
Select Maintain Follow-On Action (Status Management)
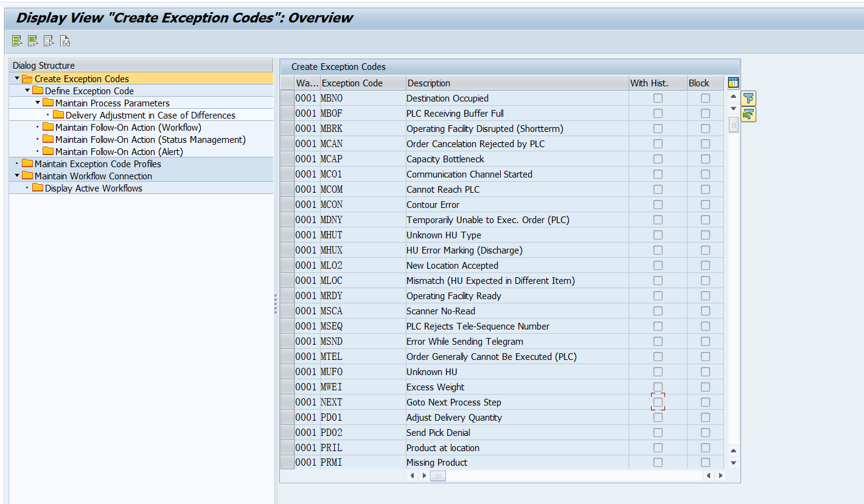click(x=150, y=140)
